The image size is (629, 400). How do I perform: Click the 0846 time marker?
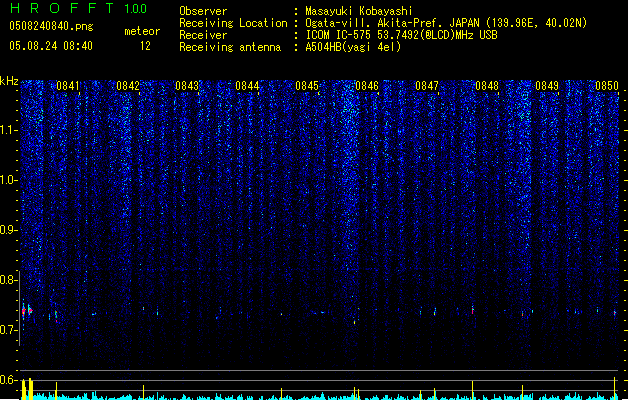pyautogui.click(x=367, y=86)
